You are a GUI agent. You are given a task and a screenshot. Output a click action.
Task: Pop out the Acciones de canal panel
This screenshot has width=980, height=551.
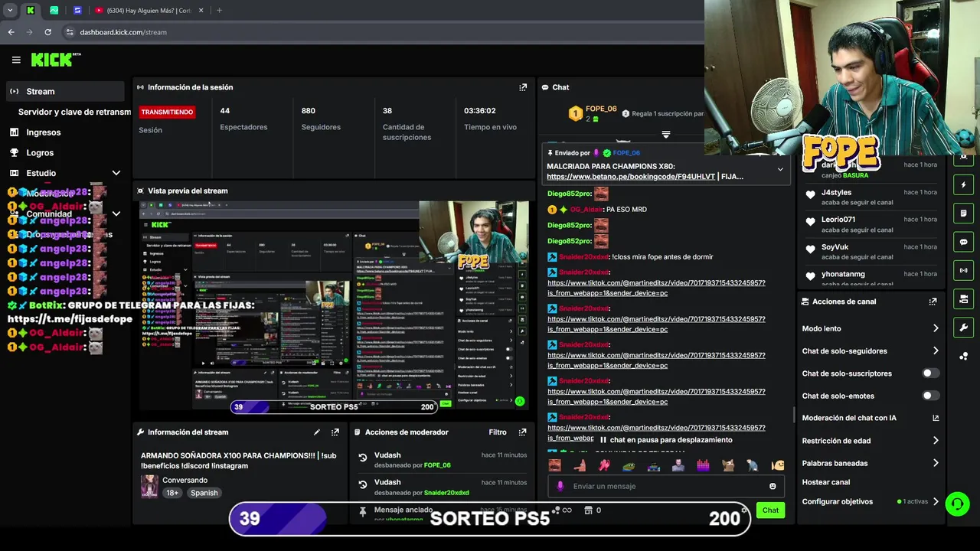[x=933, y=302]
